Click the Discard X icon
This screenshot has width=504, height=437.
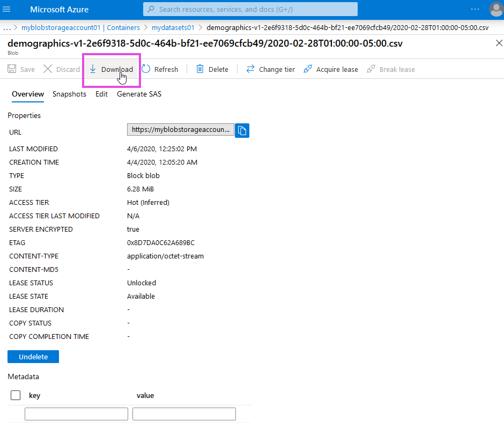pos(48,69)
